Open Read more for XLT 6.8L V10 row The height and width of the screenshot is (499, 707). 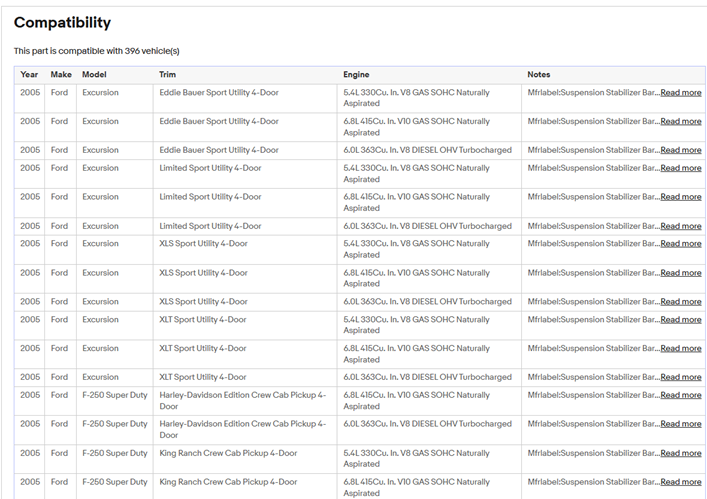point(680,349)
